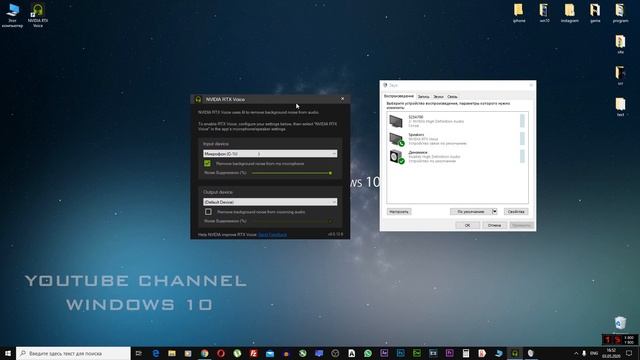Open the notification center icon
This screenshot has height=360, width=640.
pos(629,353)
